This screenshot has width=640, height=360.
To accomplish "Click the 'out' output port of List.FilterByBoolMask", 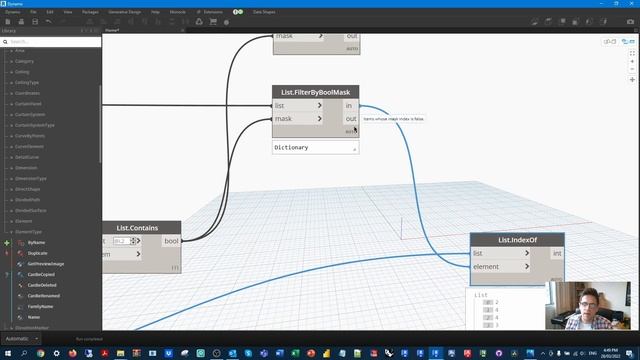I will 351,119.
